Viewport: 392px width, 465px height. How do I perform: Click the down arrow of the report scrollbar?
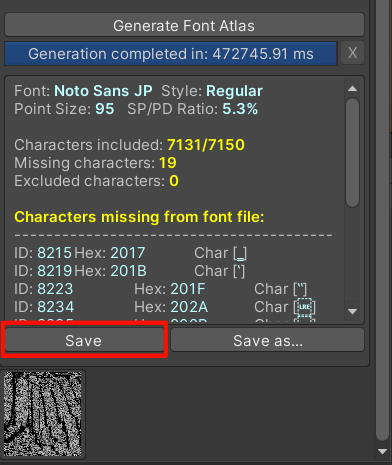352,312
